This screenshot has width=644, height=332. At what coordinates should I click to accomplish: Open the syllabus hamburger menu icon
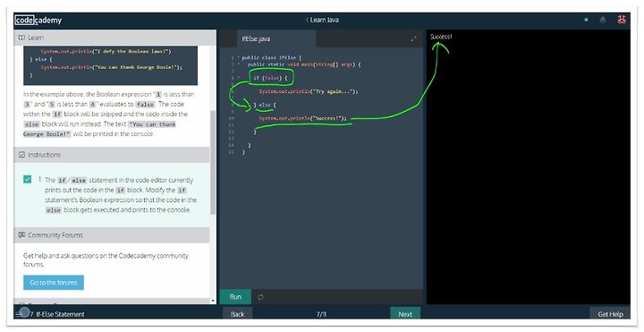19,314
